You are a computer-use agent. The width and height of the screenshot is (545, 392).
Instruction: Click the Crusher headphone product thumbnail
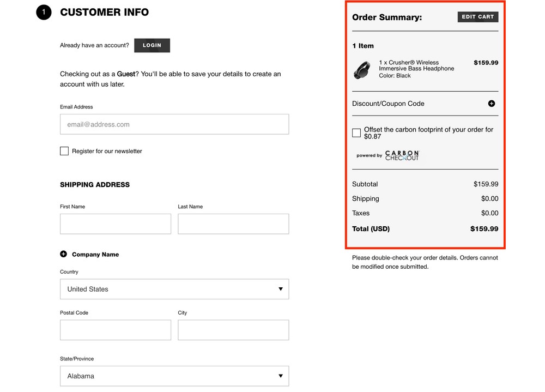click(362, 70)
